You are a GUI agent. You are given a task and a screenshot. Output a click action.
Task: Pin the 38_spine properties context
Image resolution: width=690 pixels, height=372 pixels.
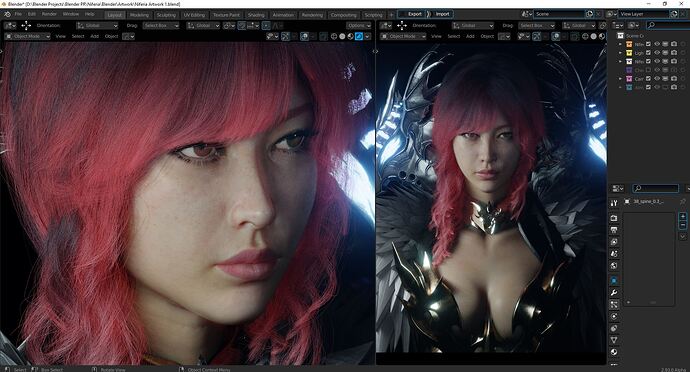point(683,201)
